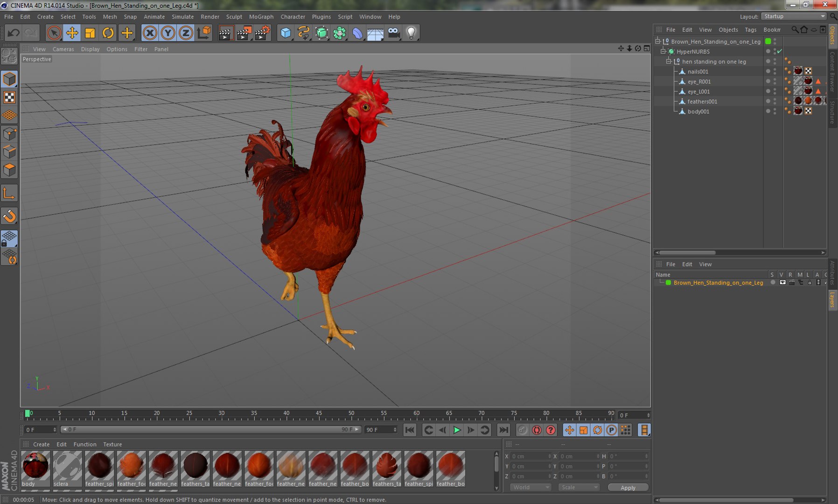Add a Cube primitive object
Viewport: 838px width, 504px height.
pos(286,33)
